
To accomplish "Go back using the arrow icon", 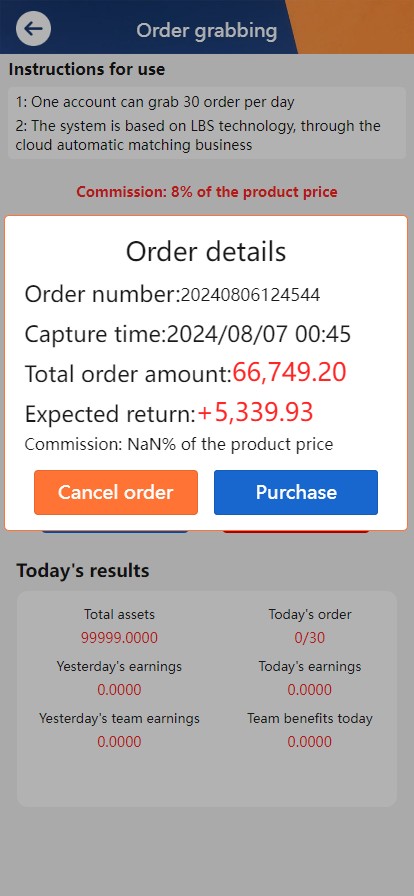I will coord(33,29).
